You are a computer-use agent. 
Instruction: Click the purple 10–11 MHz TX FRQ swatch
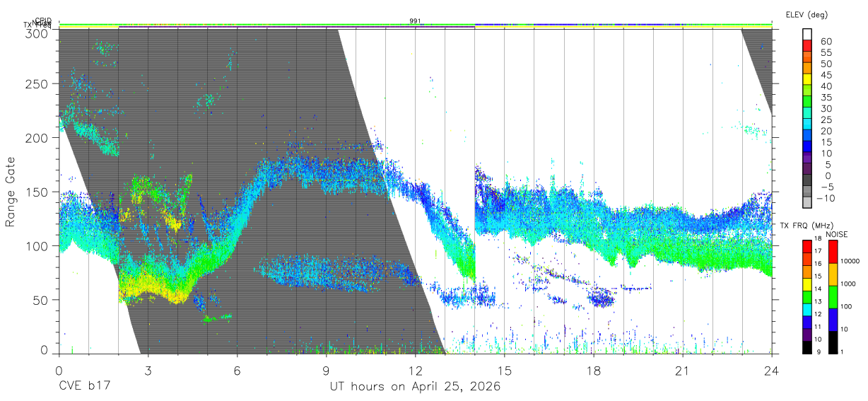click(807, 335)
